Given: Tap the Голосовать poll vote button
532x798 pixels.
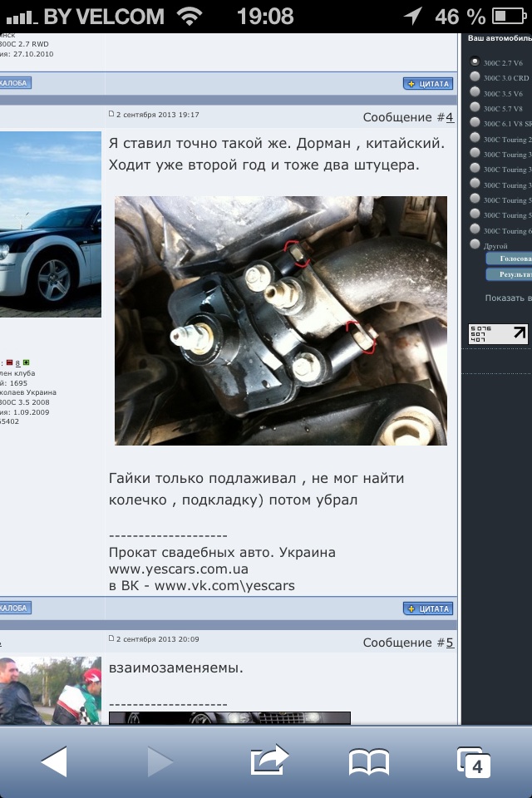Looking at the screenshot, I should (509, 259).
